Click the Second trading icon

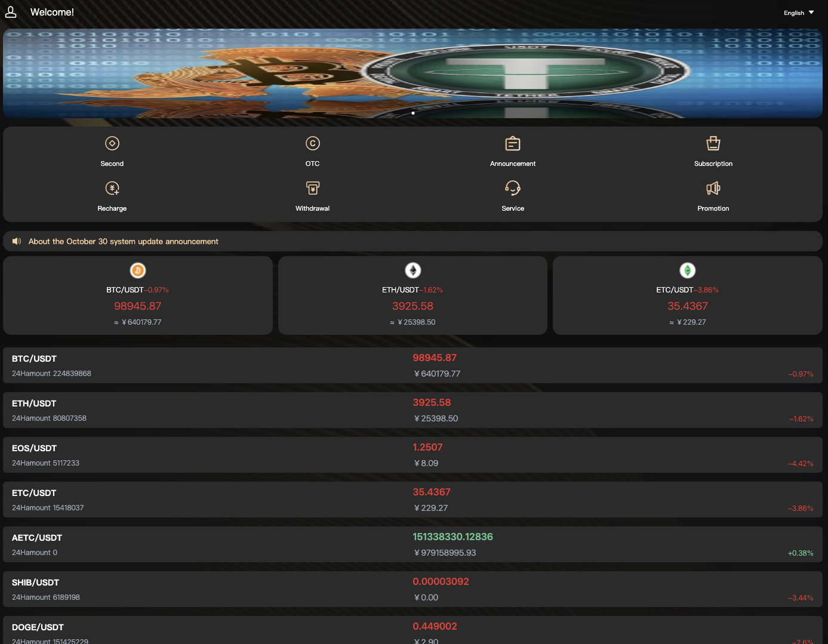112,143
